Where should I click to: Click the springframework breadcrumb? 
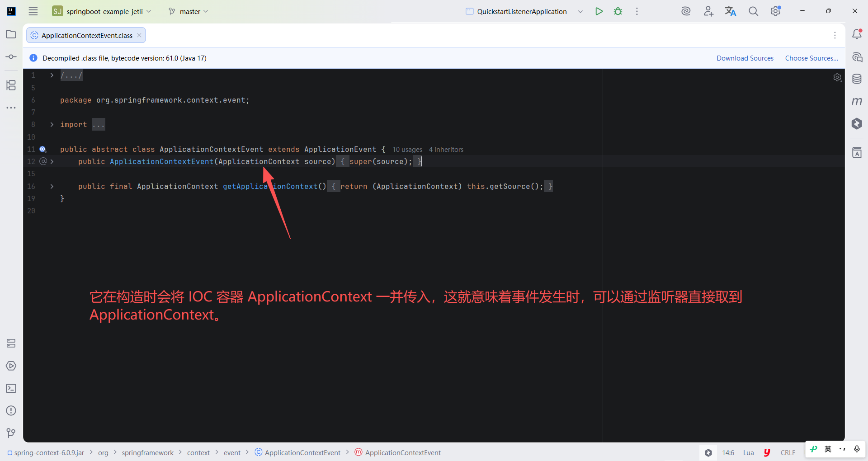click(x=147, y=452)
